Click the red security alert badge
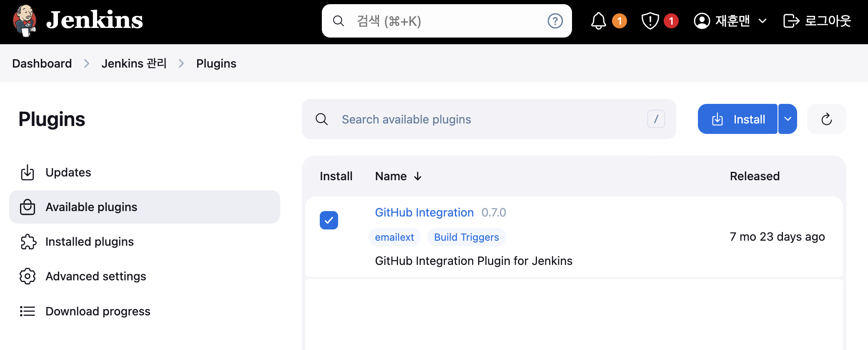This screenshot has height=350, width=868. (671, 21)
